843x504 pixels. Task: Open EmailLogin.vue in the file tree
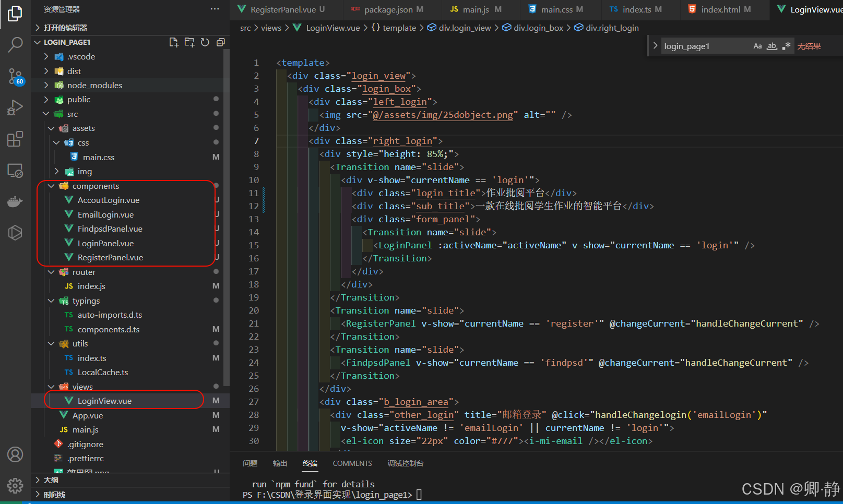(105, 214)
